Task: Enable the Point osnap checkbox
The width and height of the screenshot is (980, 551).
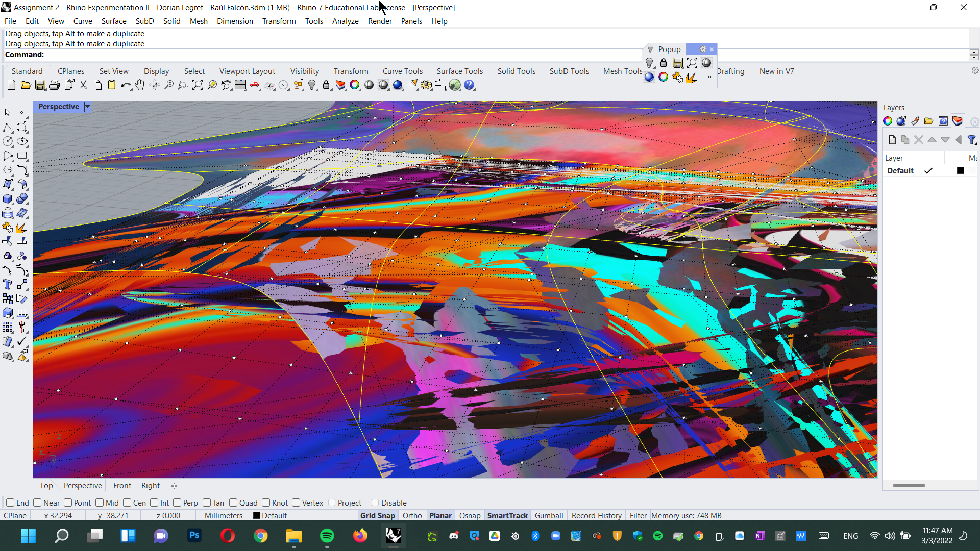Action: 68,503
